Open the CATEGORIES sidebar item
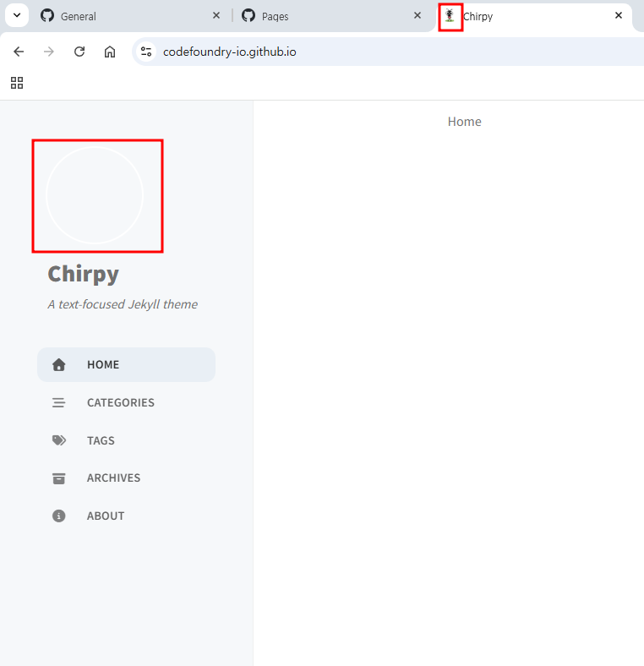 click(x=126, y=402)
